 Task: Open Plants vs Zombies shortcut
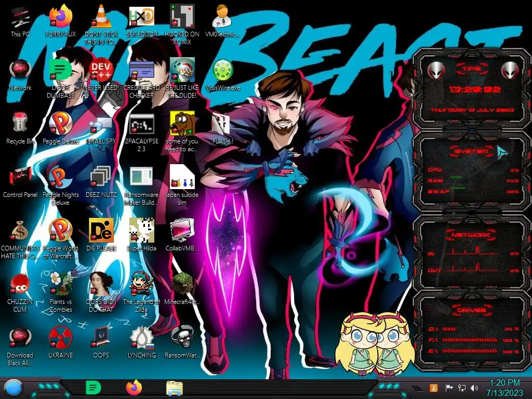[60, 292]
